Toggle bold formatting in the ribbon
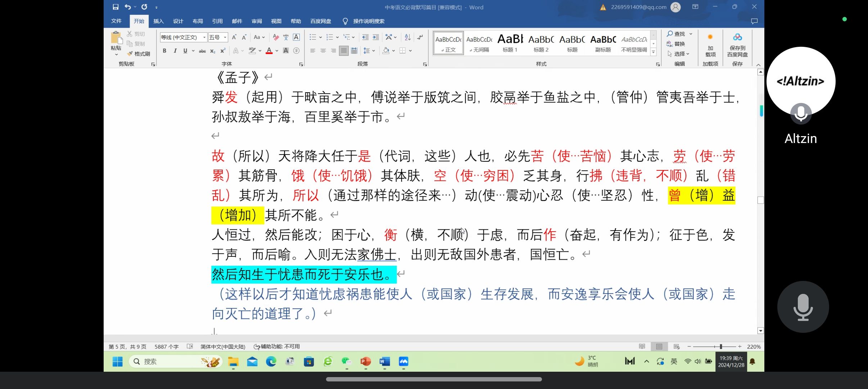The height and width of the screenshot is (389, 868). click(x=164, y=51)
